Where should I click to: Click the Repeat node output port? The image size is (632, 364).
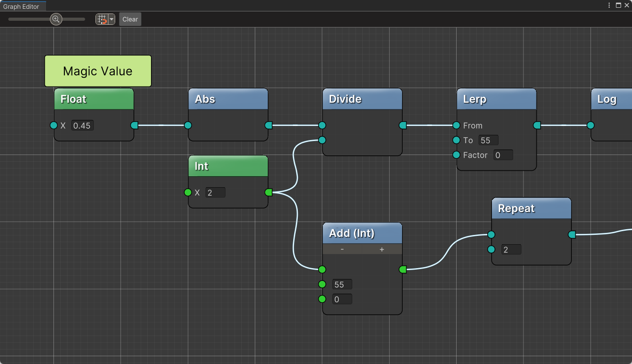pos(572,234)
